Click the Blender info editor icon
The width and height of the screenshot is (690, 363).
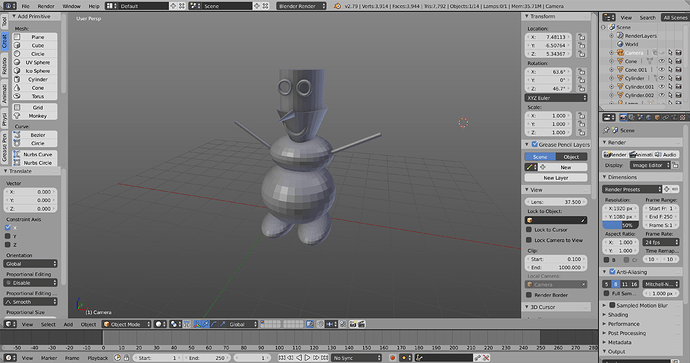[x=10, y=6]
